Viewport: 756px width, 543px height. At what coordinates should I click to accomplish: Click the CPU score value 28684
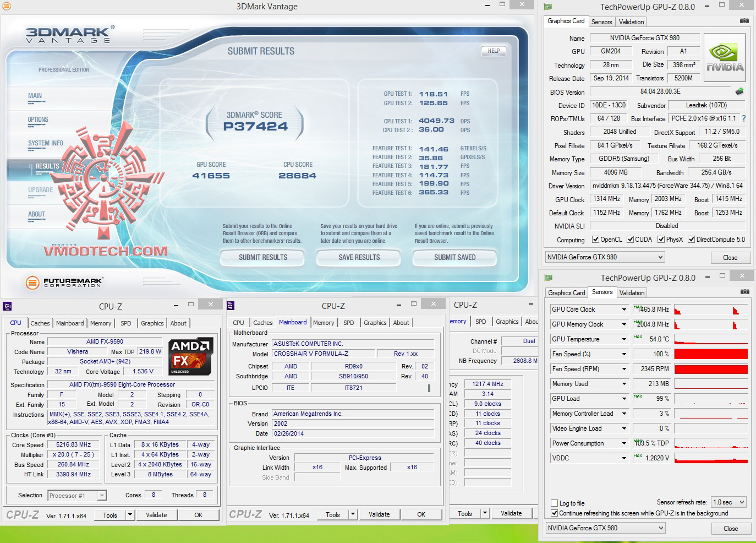[x=297, y=176]
